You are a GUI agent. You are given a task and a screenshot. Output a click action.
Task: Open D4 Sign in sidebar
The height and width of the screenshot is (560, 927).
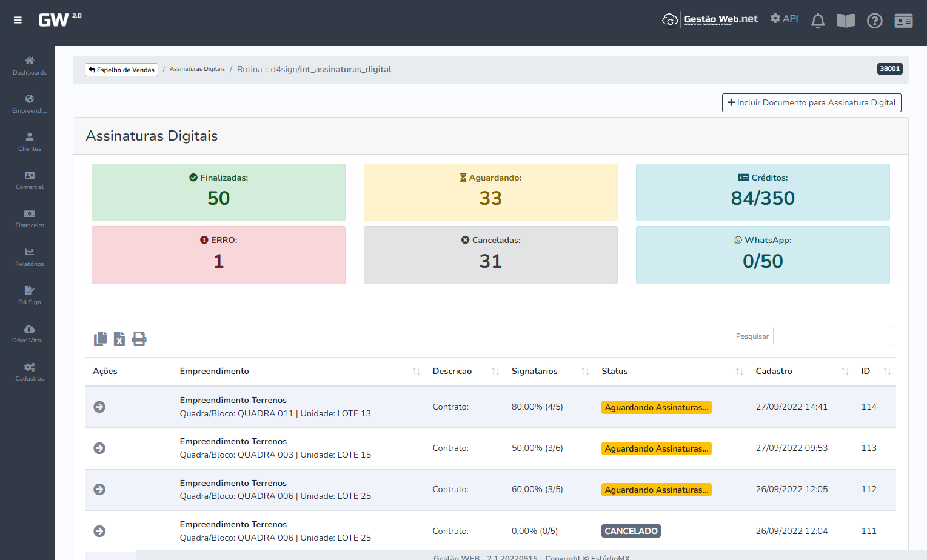coord(29,295)
